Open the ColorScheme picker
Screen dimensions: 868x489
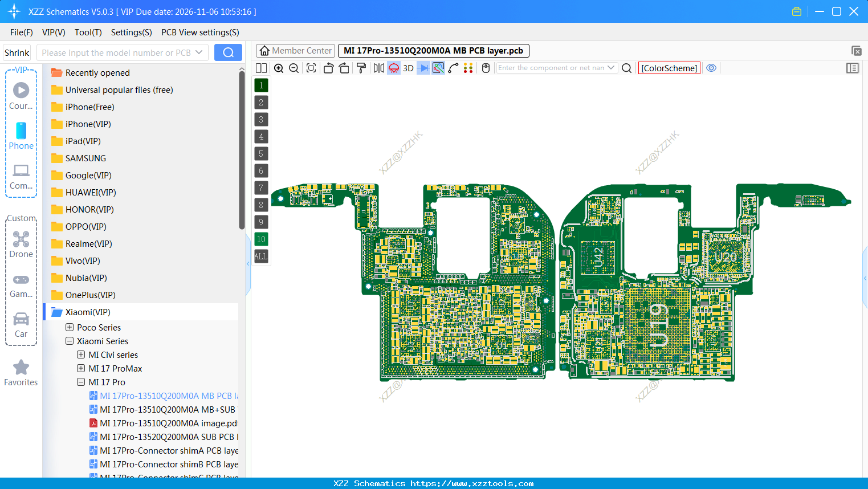pyautogui.click(x=669, y=68)
